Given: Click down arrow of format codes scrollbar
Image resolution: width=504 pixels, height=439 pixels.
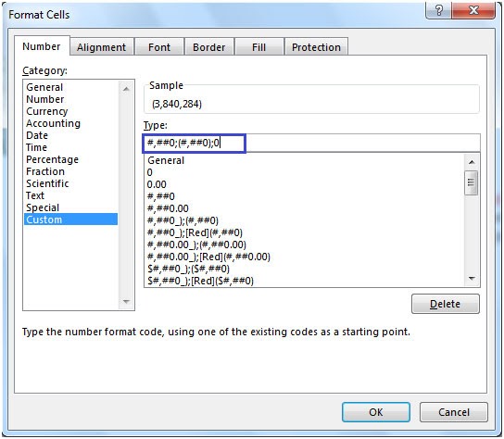Looking at the screenshot, I should tap(472, 279).
